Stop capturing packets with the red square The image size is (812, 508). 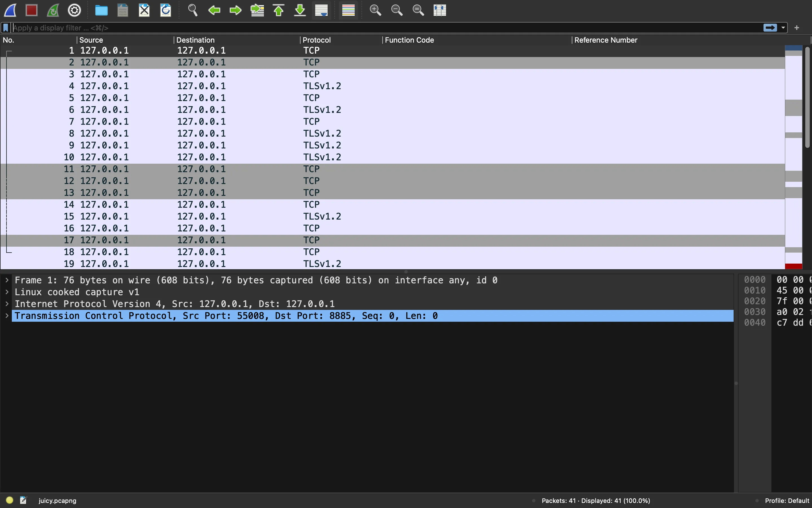[32, 10]
